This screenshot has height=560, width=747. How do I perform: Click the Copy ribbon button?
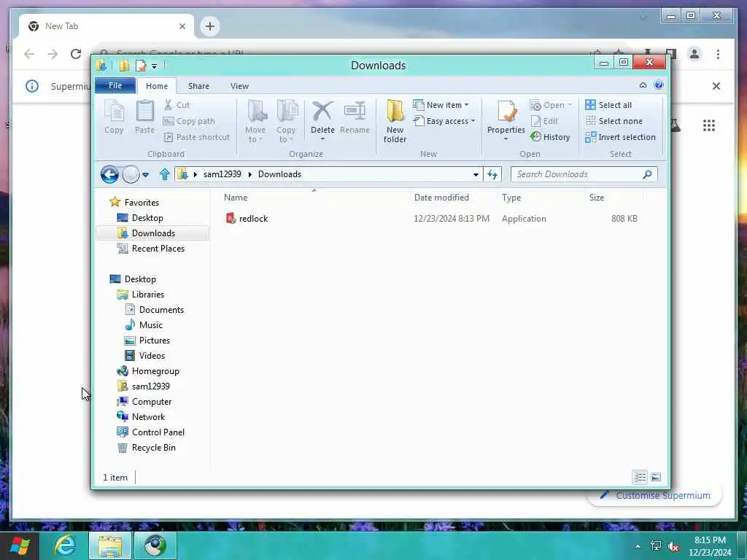114,117
